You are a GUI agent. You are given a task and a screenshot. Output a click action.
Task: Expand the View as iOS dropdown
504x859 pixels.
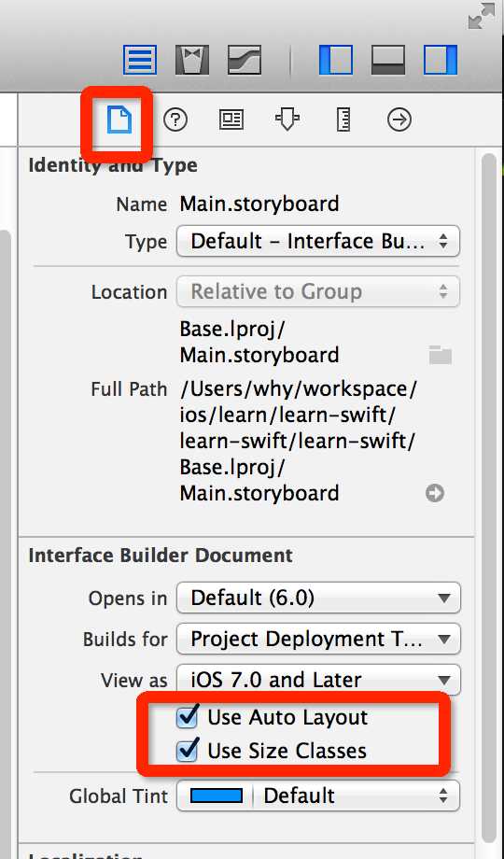pyautogui.click(x=318, y=680)
